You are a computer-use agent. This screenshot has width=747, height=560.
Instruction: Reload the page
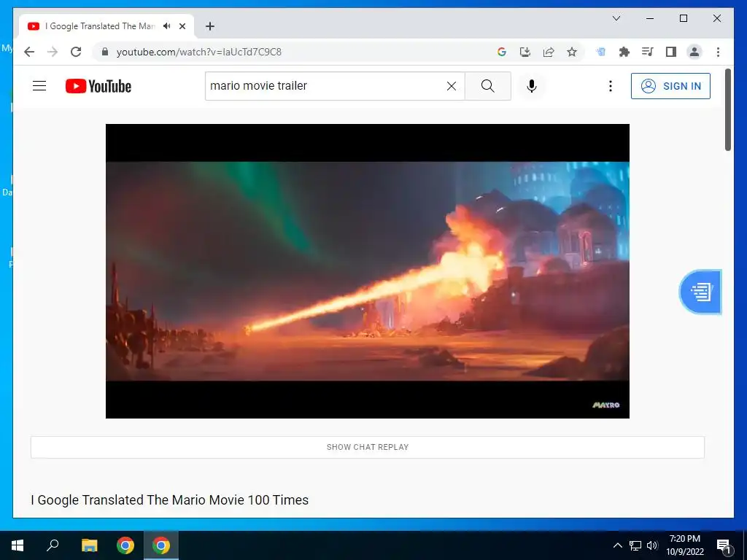coord(76,52)
